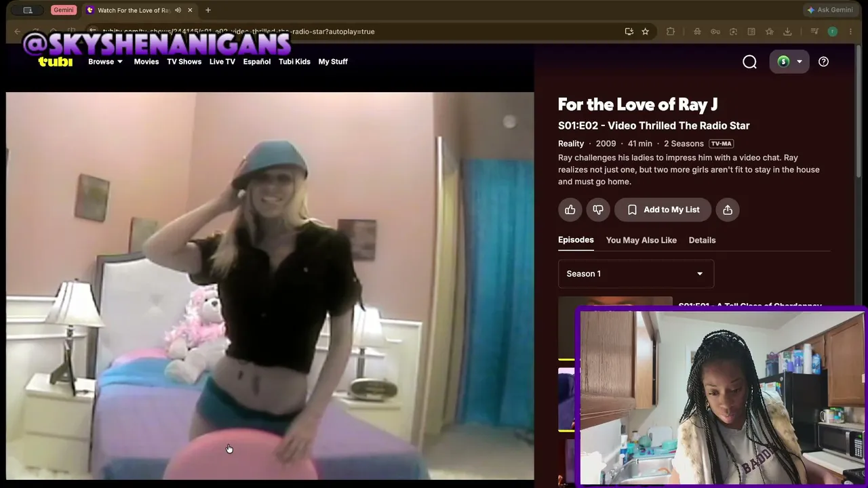The width and height of the screenshot is (868, 488).
Task: Click the Ask Gemini button
Action: (829, 10)
